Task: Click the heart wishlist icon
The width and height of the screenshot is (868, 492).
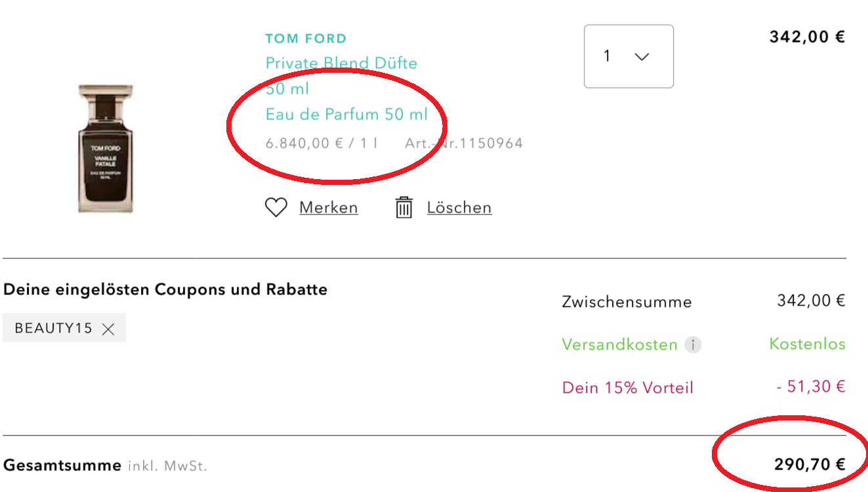Action: (x=276, y=208)
